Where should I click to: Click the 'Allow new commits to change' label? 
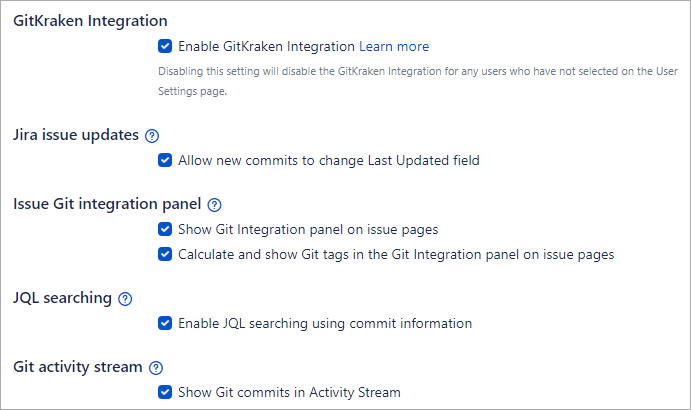328,160
